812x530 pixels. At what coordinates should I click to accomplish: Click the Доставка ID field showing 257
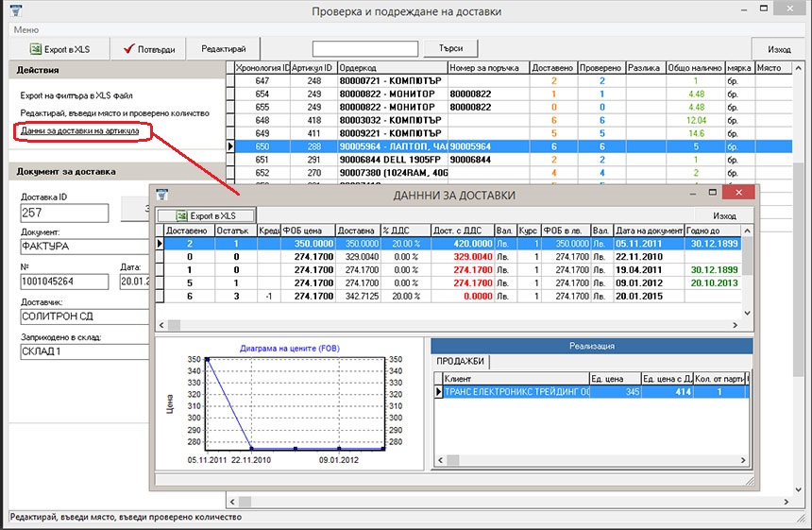tap(64, 213)
